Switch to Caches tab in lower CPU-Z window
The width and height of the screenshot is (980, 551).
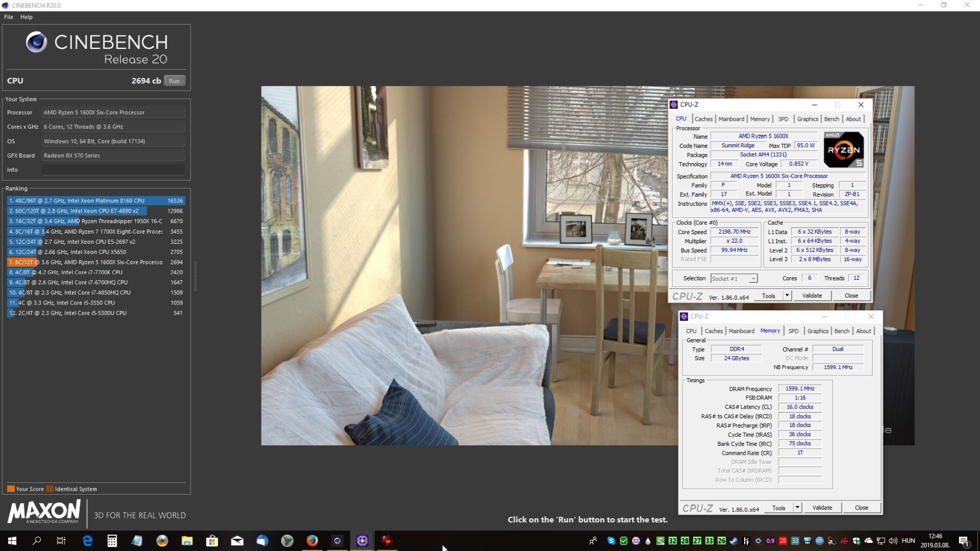click(x=714, y=331)
